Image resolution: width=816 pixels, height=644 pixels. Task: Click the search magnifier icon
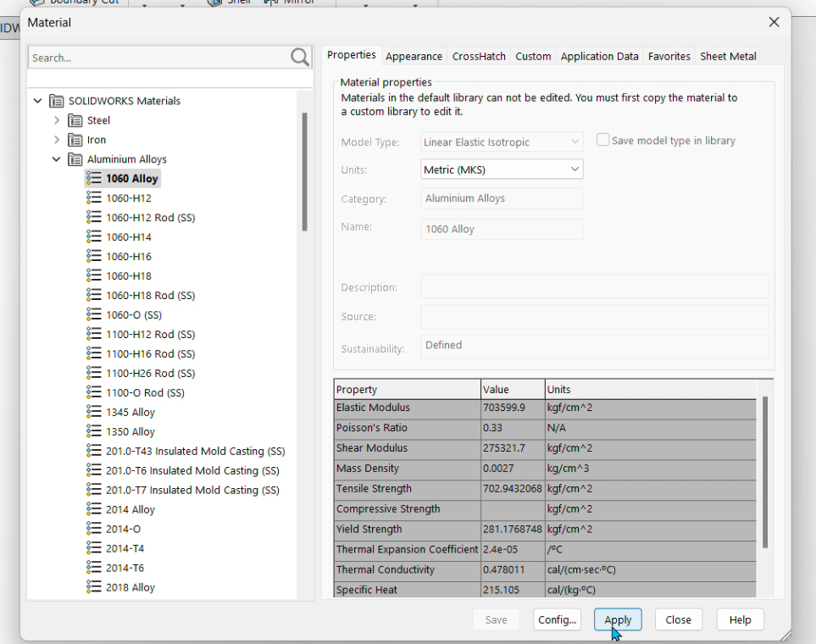298,57
